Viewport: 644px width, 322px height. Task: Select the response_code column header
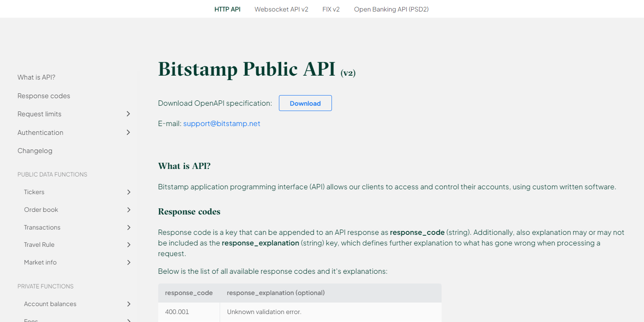[x=189, y=293]
